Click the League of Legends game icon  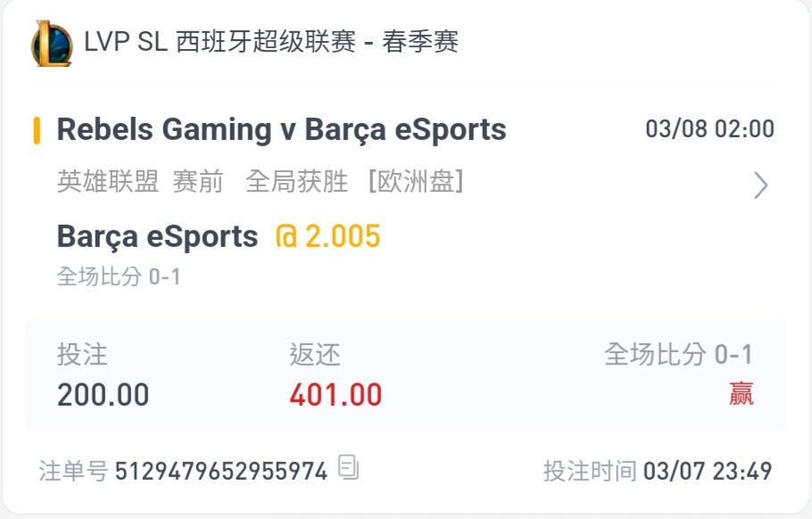coord(52,44)
